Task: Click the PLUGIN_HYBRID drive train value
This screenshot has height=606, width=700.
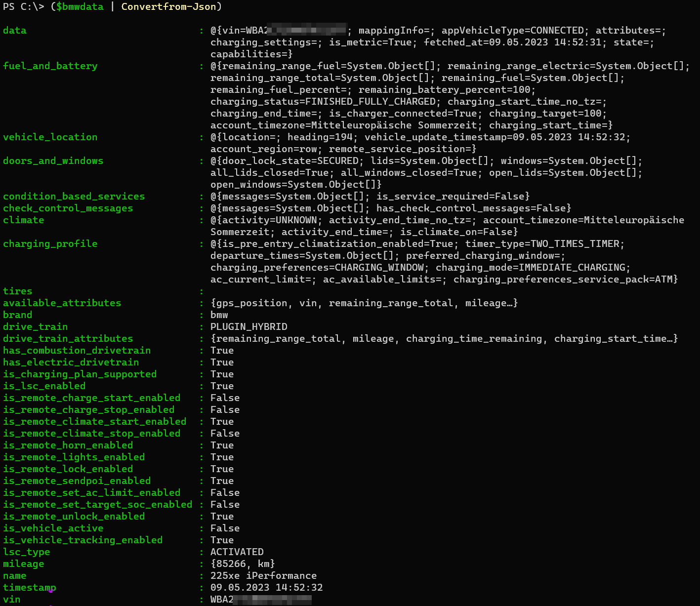Action: [x=249, y=326]
